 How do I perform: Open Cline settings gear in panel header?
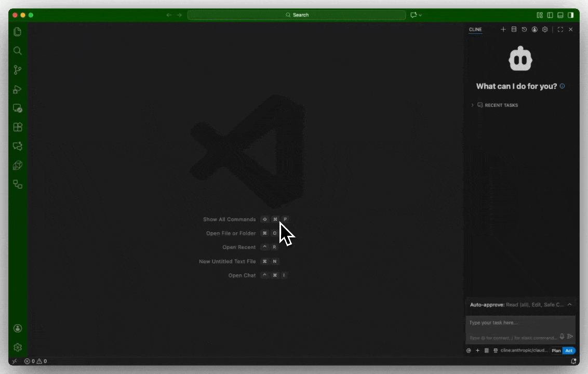[545, 29]
